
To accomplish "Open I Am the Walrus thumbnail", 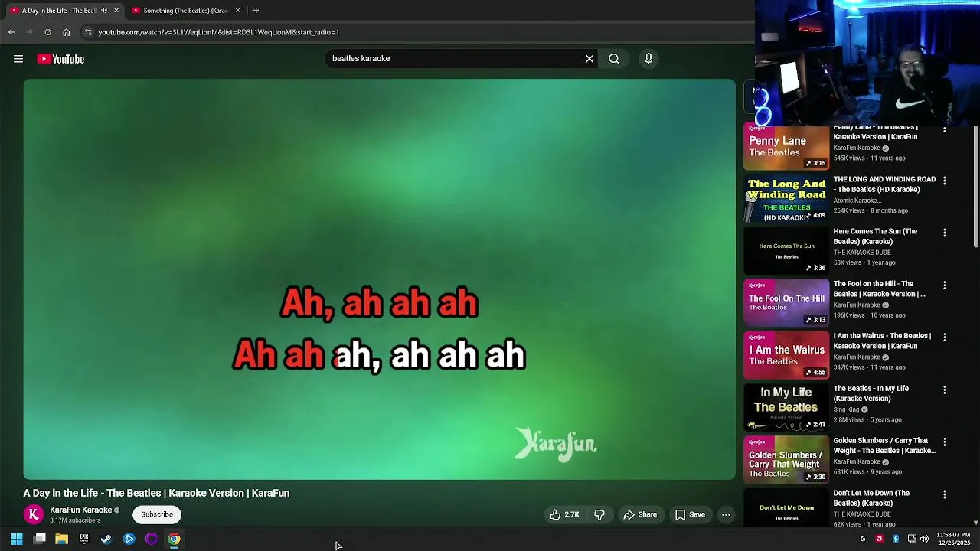I will click(786, 356).
